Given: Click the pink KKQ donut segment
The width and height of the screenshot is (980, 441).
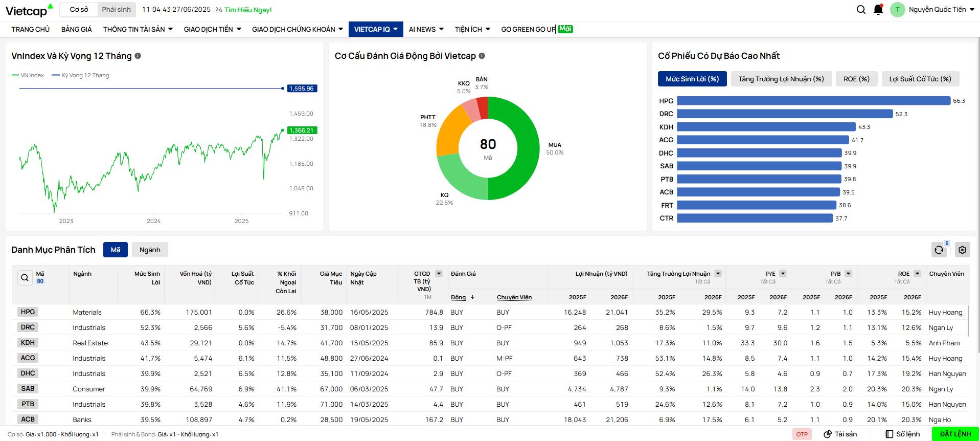Looking at the screenshot, I should [471, 111].
